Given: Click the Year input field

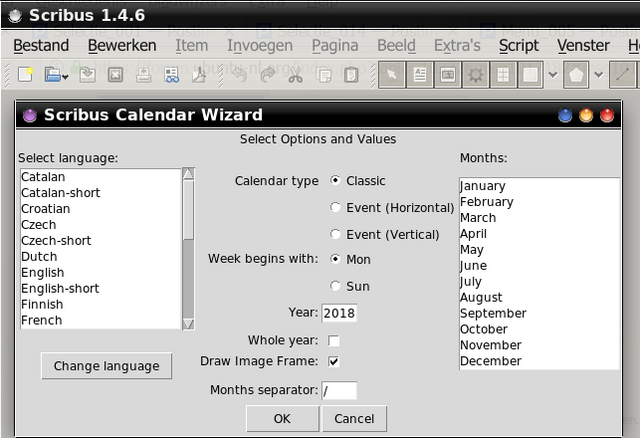Looking at the screenshot, I should pyautogui.click(x=339, y=313).
